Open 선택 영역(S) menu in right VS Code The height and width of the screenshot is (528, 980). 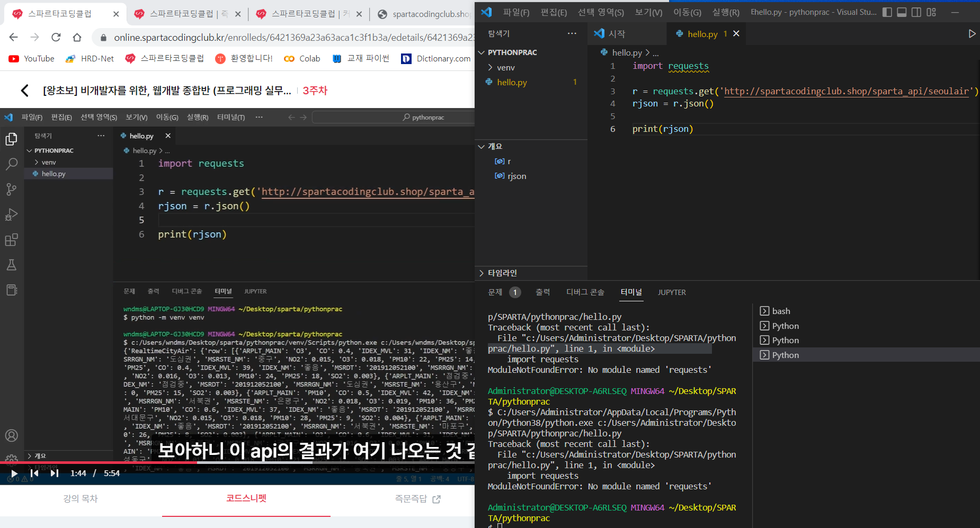coord(601,12)
